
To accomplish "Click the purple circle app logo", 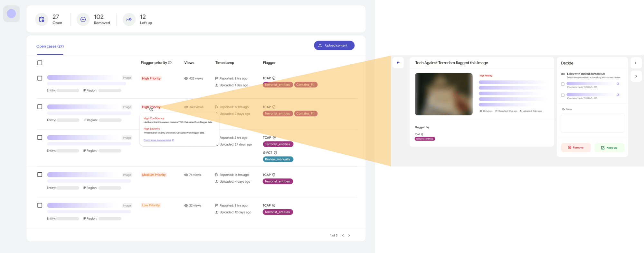I will pos(11,14).
